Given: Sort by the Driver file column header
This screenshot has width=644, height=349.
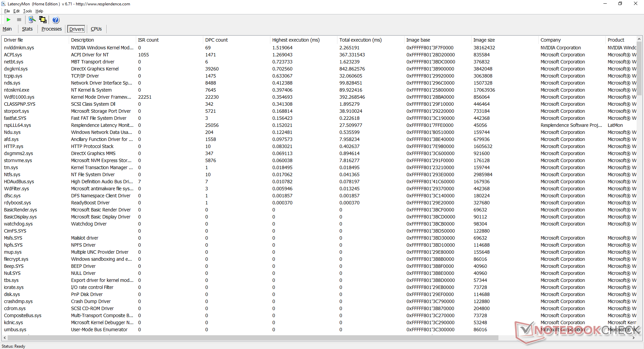Looking at the screenshot, I should coord(35,40).
